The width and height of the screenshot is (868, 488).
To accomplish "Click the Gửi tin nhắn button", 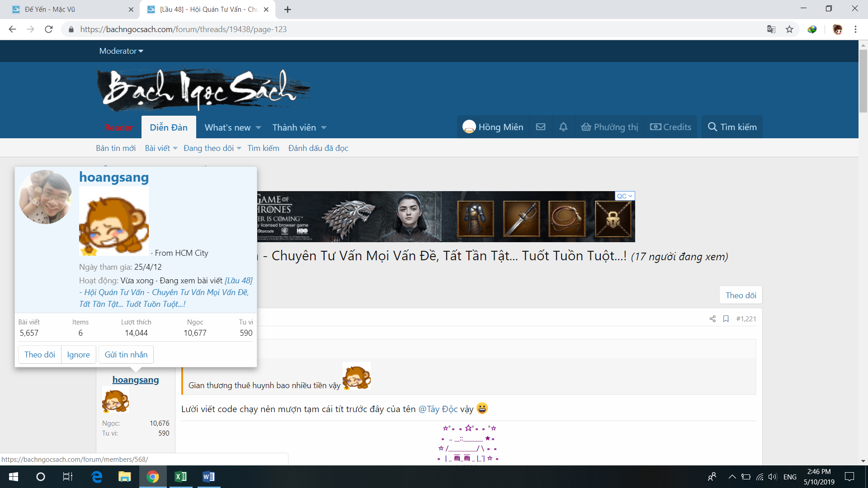I will [x=126, y=355].
